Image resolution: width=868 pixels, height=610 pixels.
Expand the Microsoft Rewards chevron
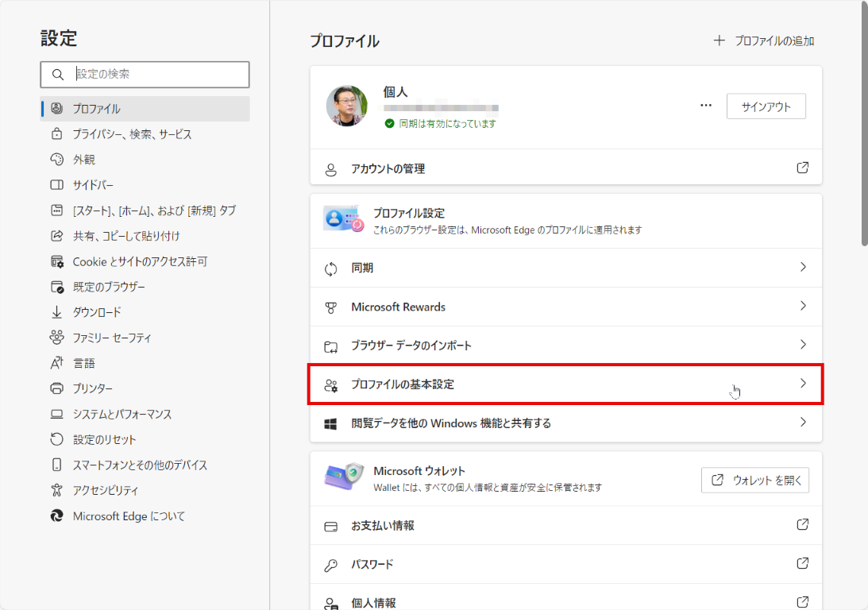(x=803, y=306)
